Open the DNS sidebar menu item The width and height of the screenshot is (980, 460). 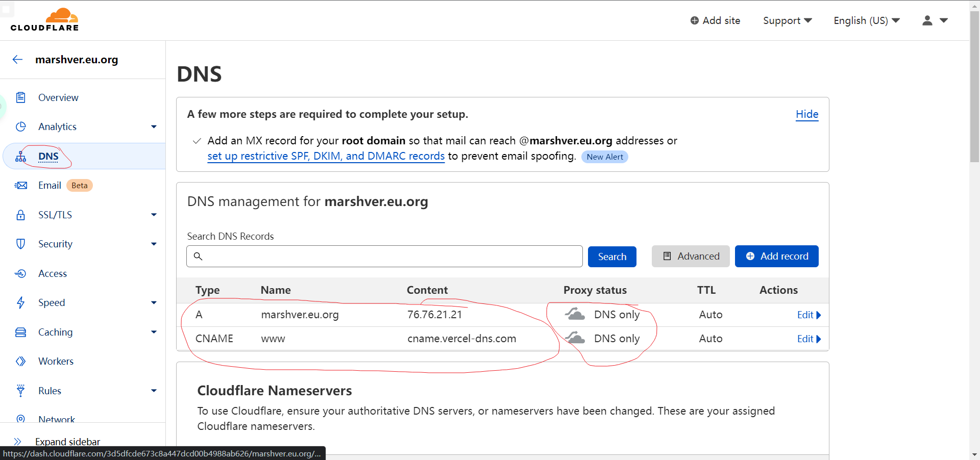tap(48, 157)
